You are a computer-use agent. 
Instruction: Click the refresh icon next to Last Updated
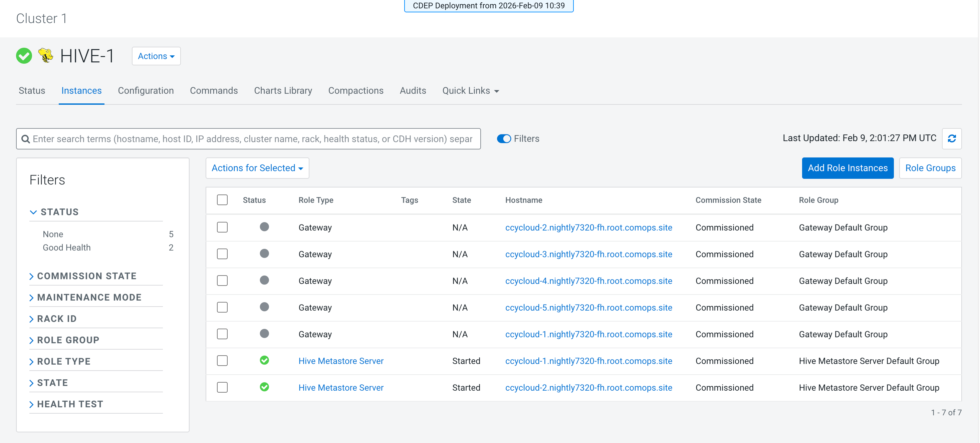952,139
